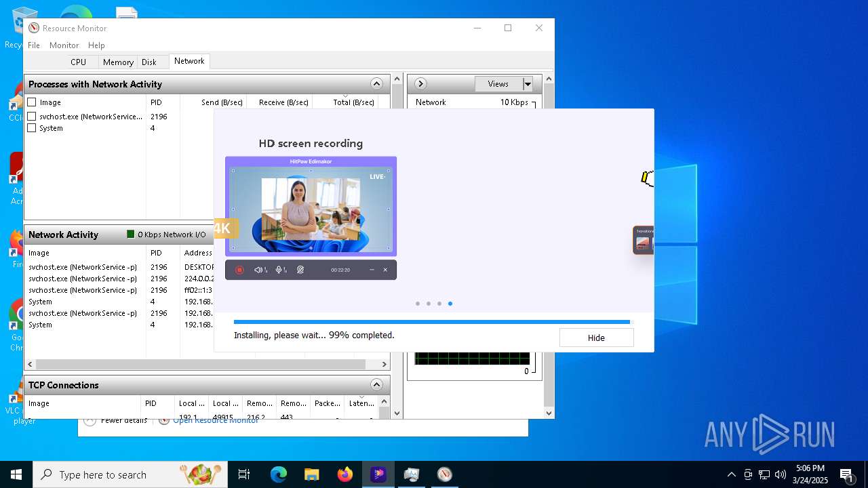Show hidden system tray icons

pyautogui.click(x=731, y=474)
